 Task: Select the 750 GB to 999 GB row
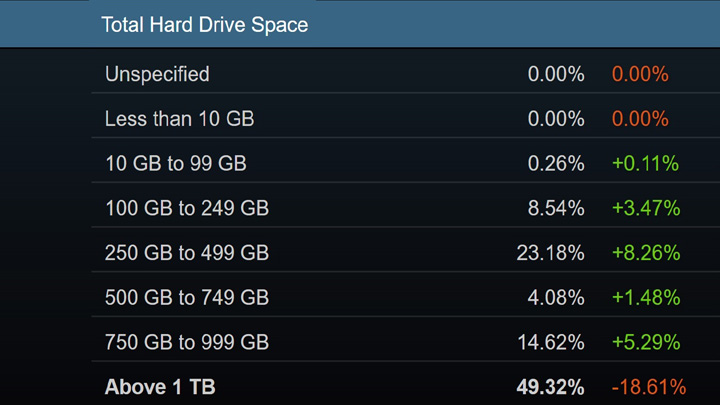pyautogui.click(x=186, y=342)
